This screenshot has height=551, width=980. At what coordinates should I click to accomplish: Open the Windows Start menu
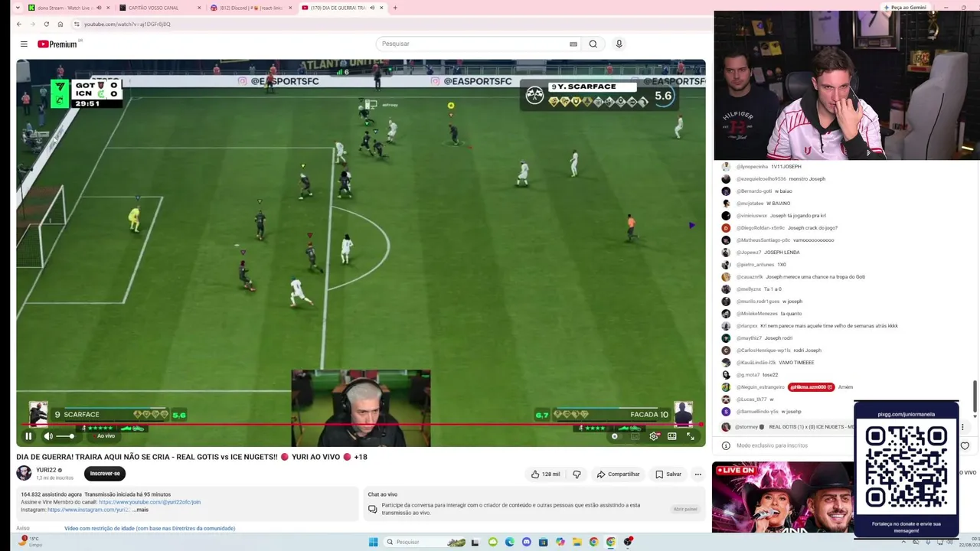[x=373, y=542]
